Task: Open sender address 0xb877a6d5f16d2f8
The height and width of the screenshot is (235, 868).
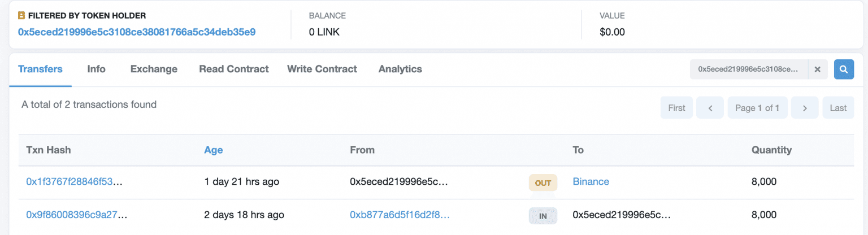Action: point(400,215)
